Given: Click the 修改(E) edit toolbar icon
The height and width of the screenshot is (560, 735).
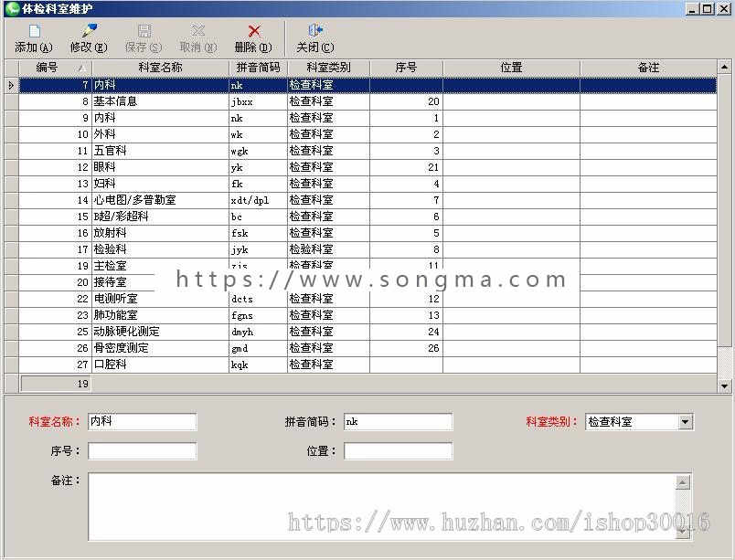Looking at the screenshot, I should click(x=89, y=31).
